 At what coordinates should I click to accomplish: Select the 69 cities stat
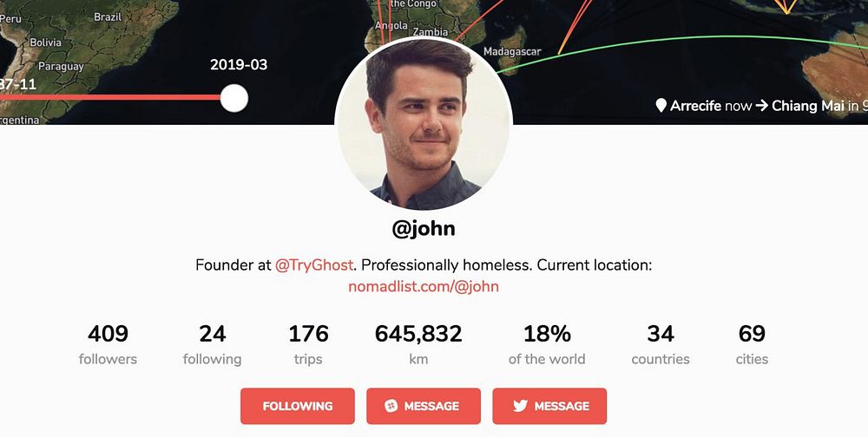coord(752,345)
